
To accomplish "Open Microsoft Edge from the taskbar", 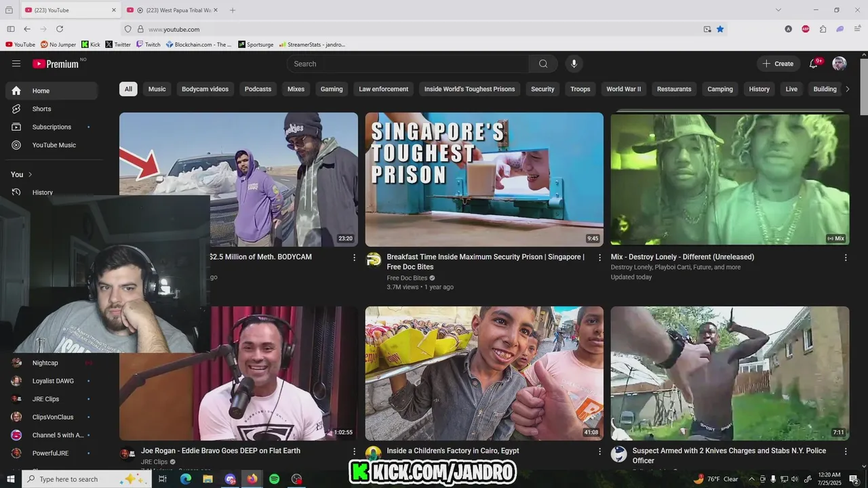I will coord(185,479).
